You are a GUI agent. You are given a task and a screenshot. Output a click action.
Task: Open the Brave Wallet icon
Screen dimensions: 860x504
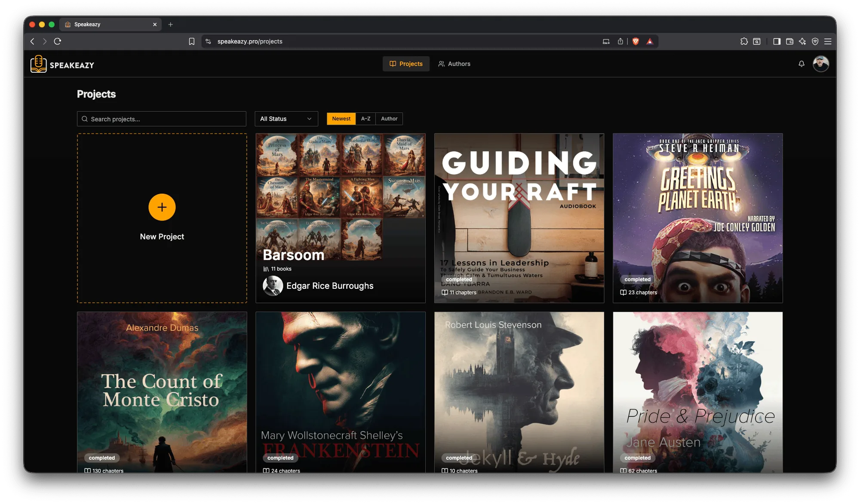(x=789, y=41)
